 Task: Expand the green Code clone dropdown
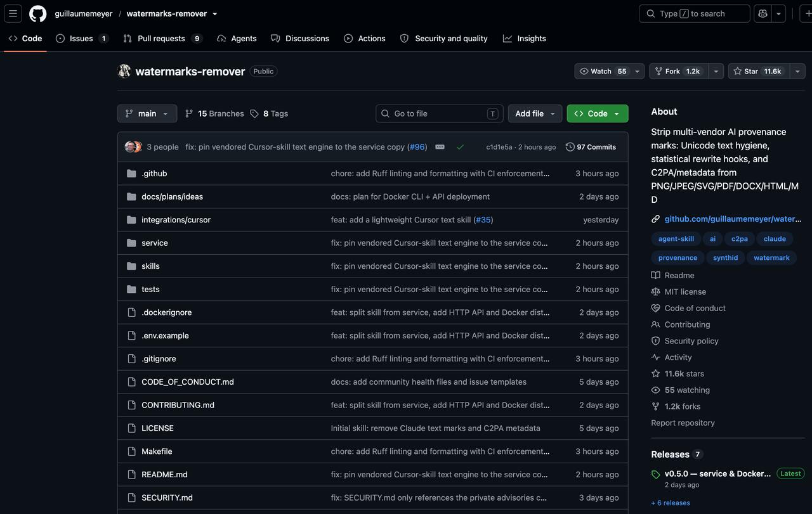pos(598,113)
